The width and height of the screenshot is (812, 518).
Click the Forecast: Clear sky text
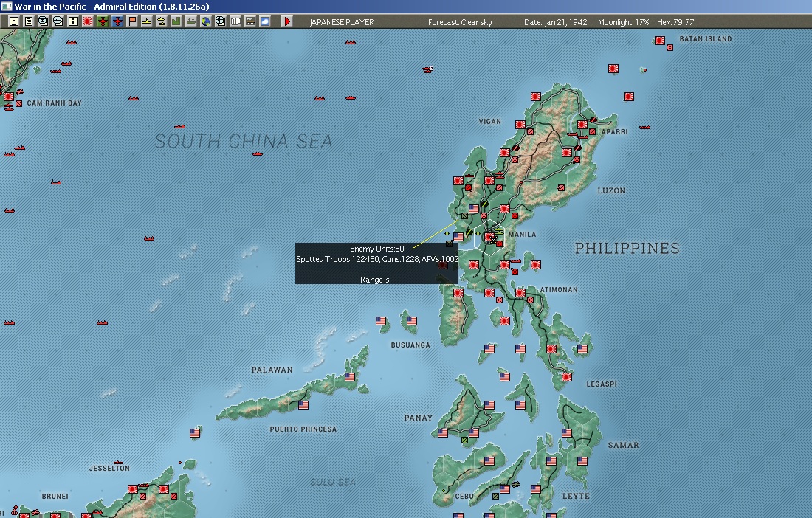(460, 22)
